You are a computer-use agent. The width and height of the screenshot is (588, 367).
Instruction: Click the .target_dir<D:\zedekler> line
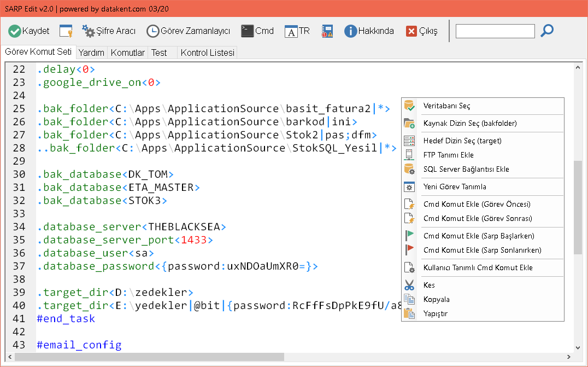tap(115, 293)
